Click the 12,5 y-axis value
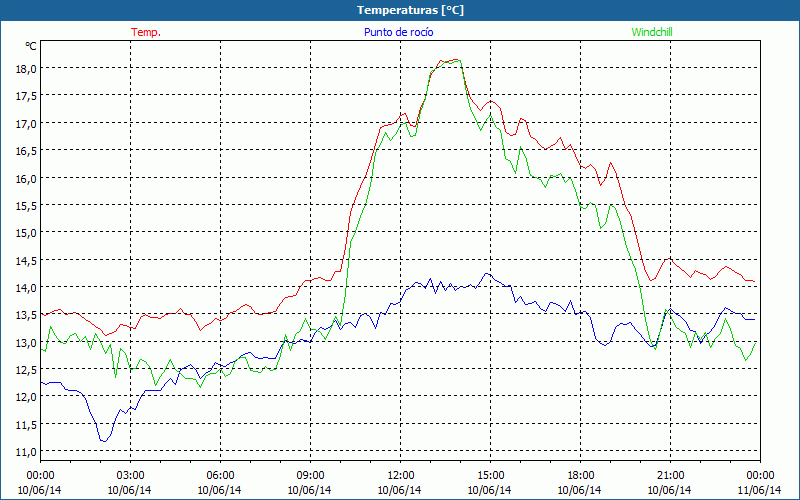800x500 pixels. (26, 370)
